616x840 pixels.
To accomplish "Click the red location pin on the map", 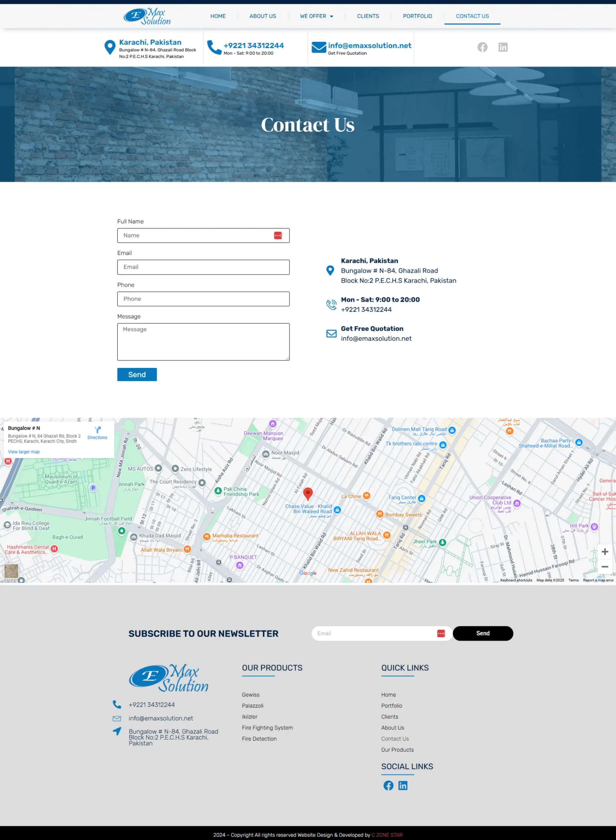I will pyautogui.click(x=308, y=493).
